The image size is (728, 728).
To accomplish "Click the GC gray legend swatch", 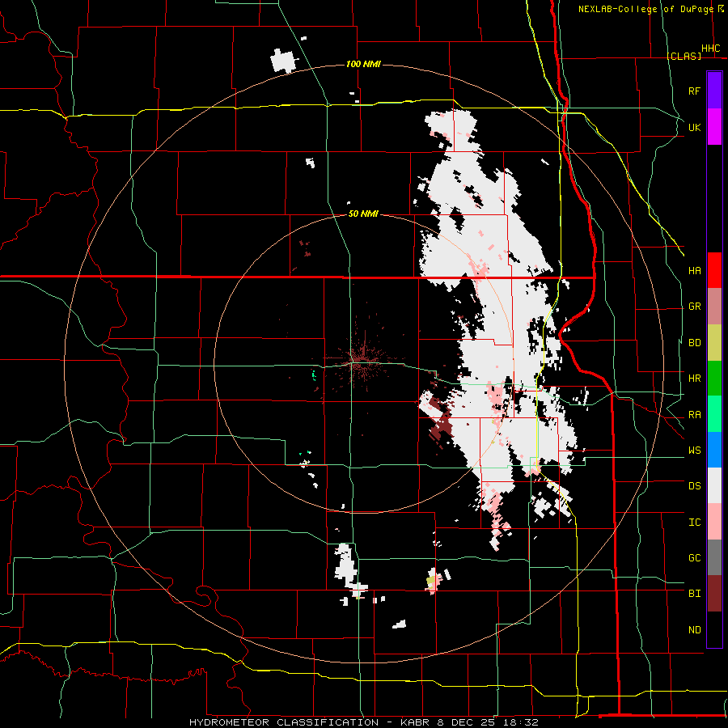I will tap(714, 557).
